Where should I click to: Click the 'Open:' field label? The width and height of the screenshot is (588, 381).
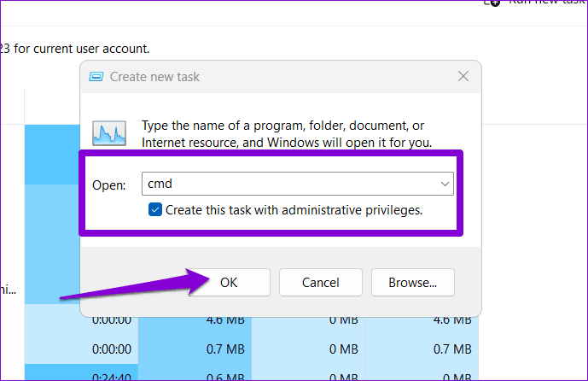[110, 185]
